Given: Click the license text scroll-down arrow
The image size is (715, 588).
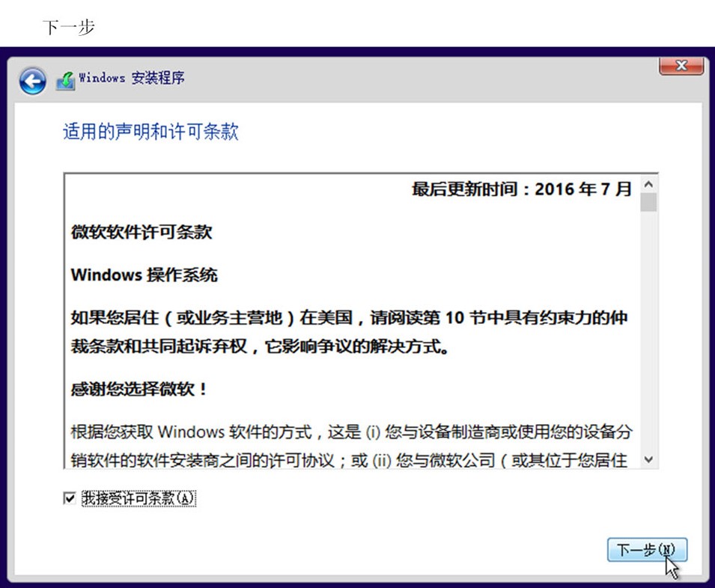Looking at the screenshot, I should tap(648, 459).
